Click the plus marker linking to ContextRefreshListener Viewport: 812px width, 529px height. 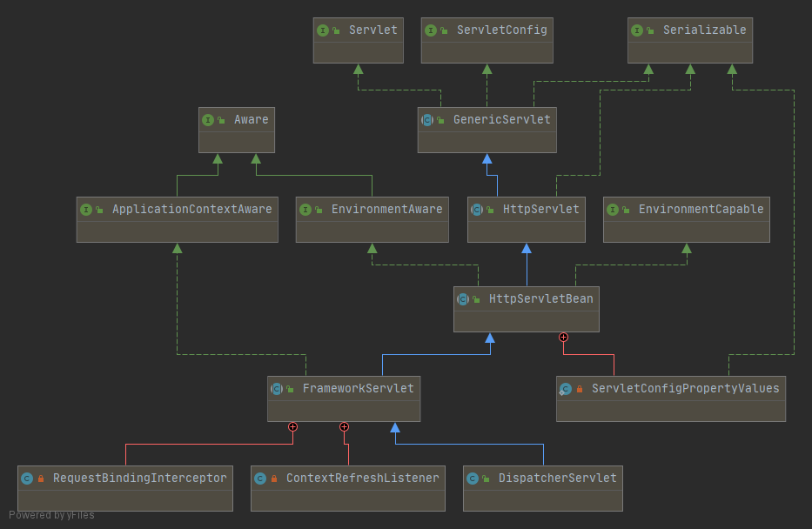(344, 426)
